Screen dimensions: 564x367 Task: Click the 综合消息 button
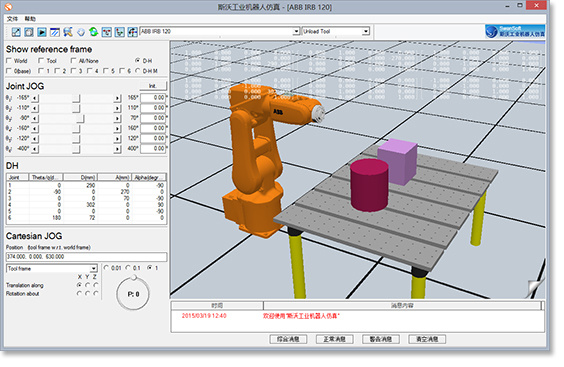(x=288, y=339)
